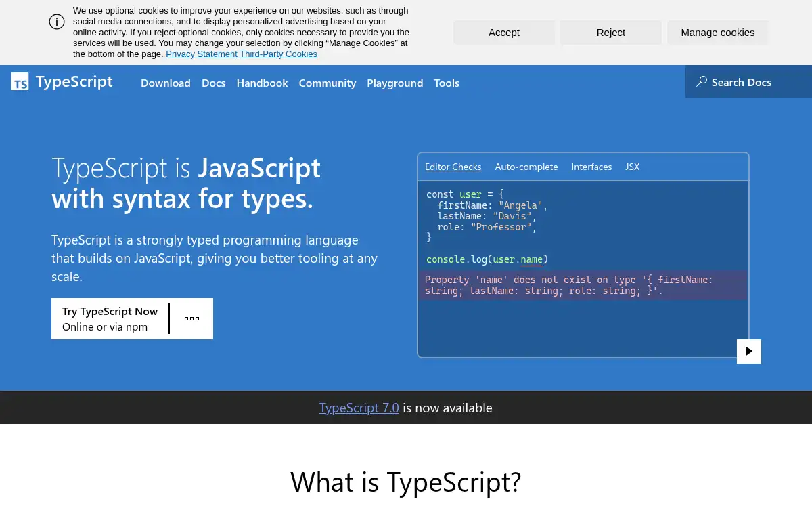
Task: Click 'console' in the code sample
Action: 445,259
